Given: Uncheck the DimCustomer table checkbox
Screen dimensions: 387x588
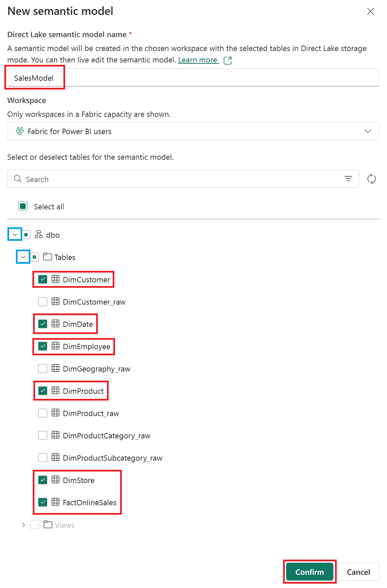Looking at the screenshot, I should coord(43,279).
